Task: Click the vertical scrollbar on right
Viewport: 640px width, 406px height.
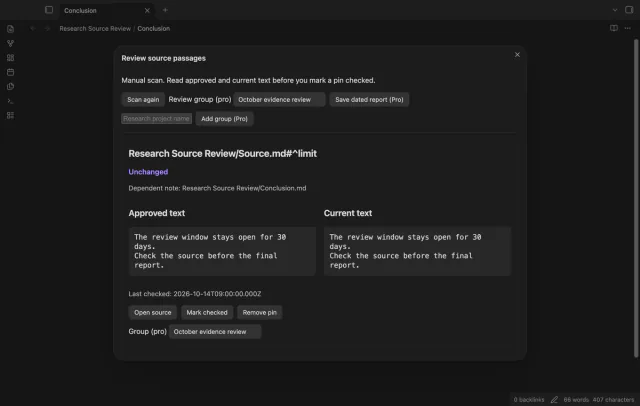Action: (636, 198)
